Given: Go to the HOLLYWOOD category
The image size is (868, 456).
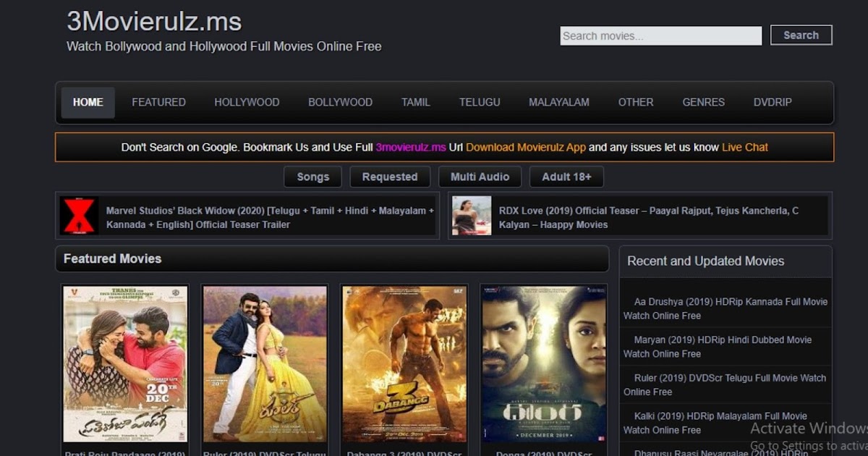Looking at the screenshot, I should pos(247,102).
